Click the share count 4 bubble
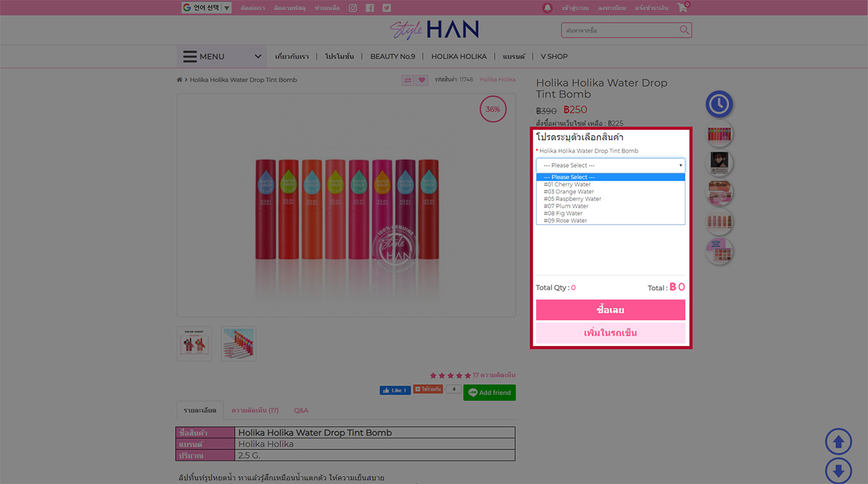This screenshot has height=484, width=868. [x=453, y=390]
